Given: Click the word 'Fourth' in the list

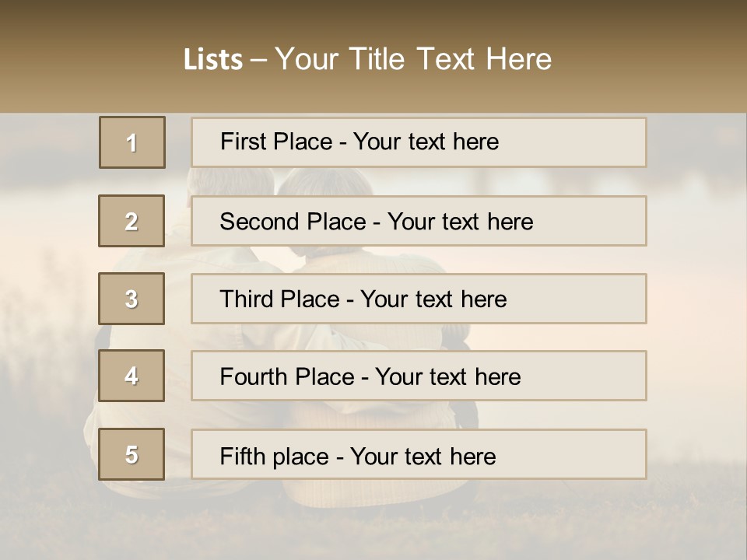Looking at the screenshot, I should pos(255,377).
